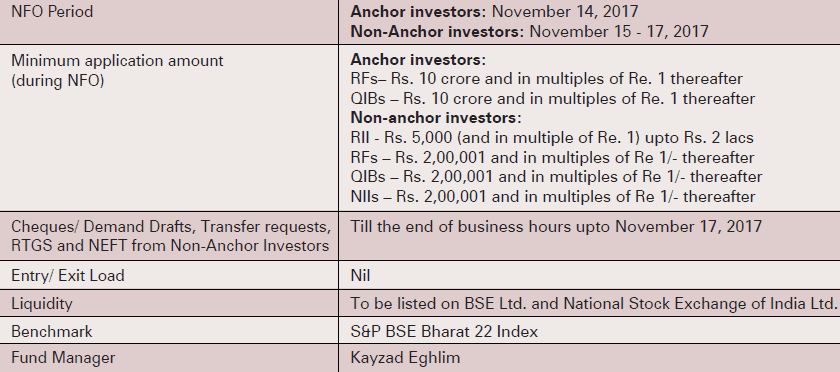Click the QIBs Rs. 2,00,001 line

[556, 177]
